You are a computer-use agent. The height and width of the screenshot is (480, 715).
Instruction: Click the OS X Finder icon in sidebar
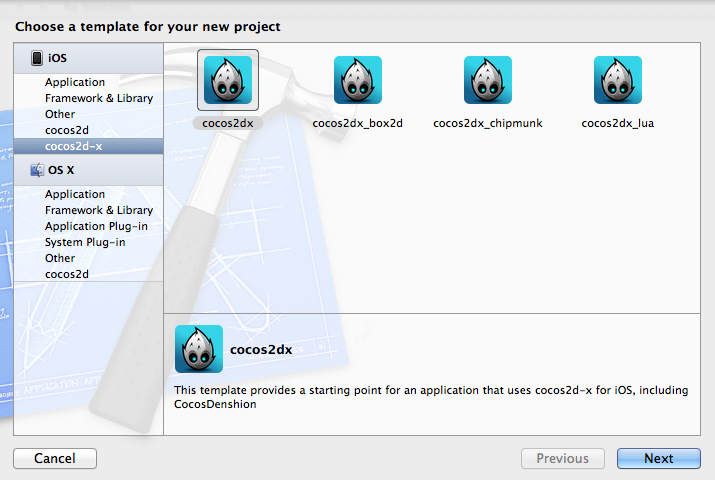coord(37,170)
